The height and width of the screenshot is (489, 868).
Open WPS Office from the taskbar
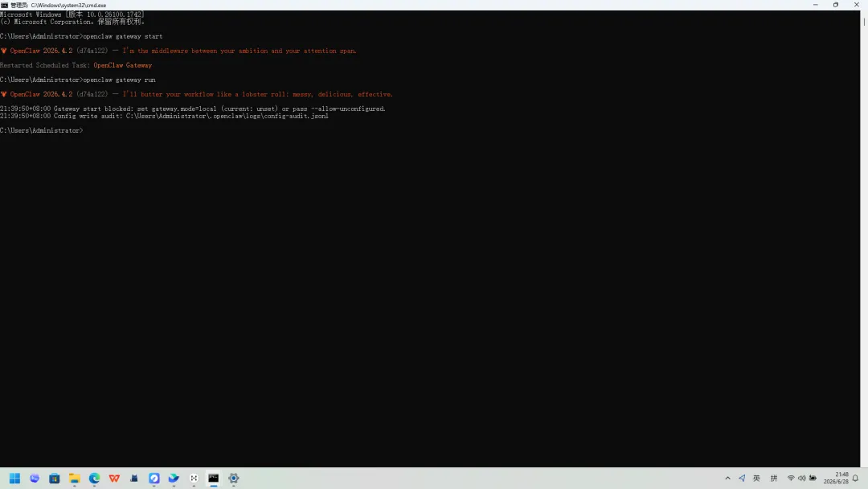tap(114, 478)
